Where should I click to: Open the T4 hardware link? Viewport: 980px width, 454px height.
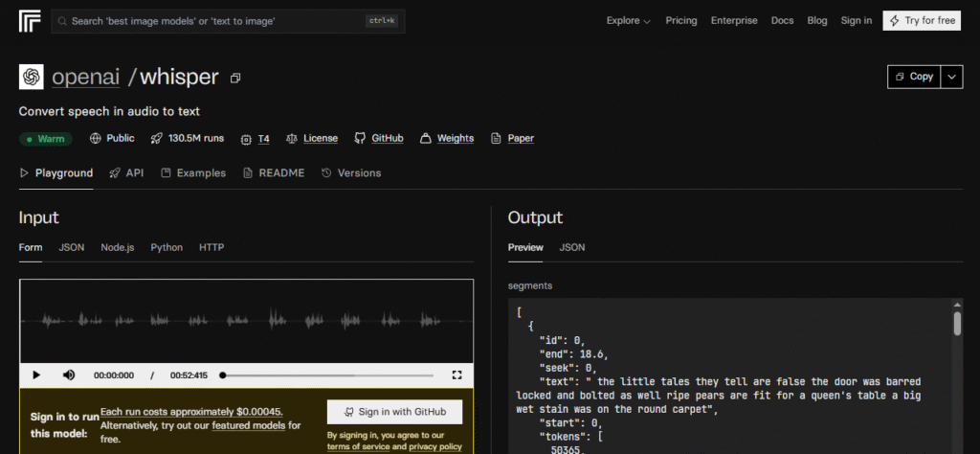coord(264,139)
